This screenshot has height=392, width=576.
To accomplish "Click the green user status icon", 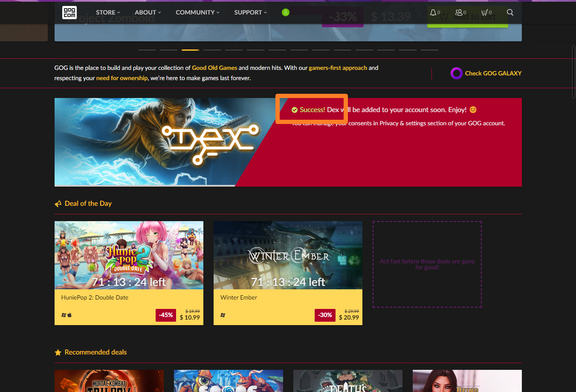I will pos(286,12).
